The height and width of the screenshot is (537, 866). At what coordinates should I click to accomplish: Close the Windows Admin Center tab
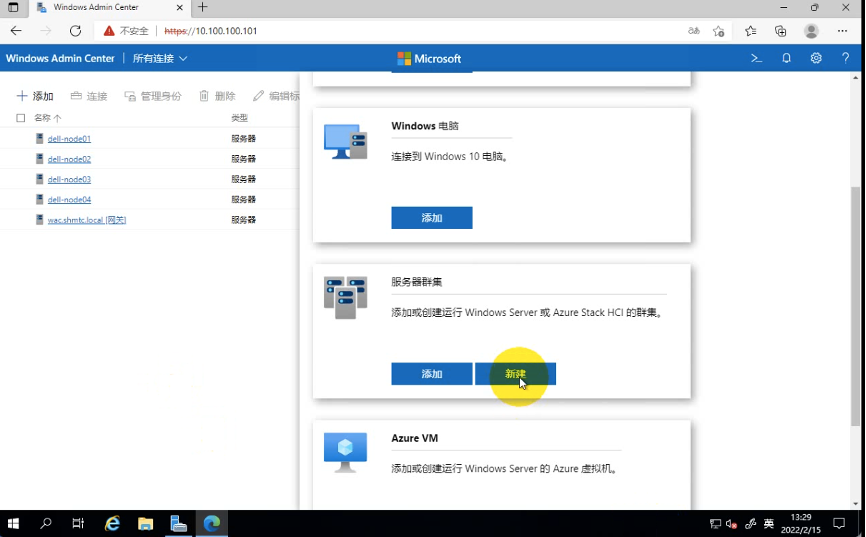[179, 8]
